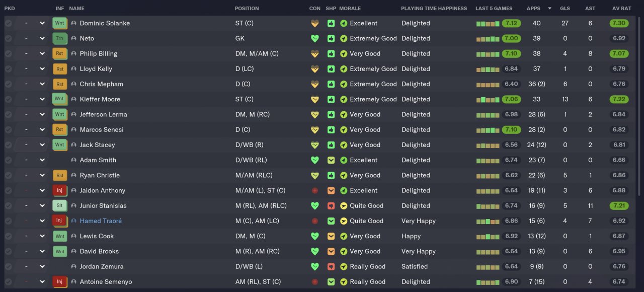Viewport: 644px width, 292px height.
Task: Click Neto's green condition heart icon
Action: click(x=315, y=38)
